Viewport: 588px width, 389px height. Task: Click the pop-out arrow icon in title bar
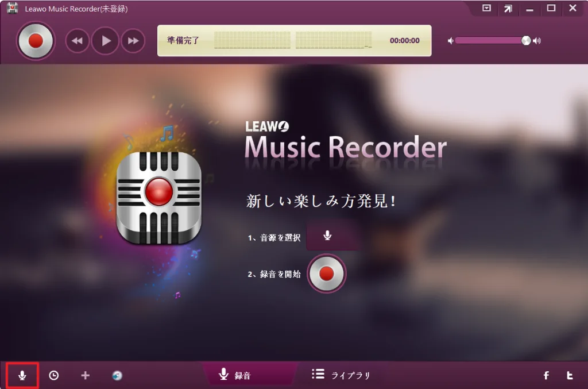click(508, 9)
